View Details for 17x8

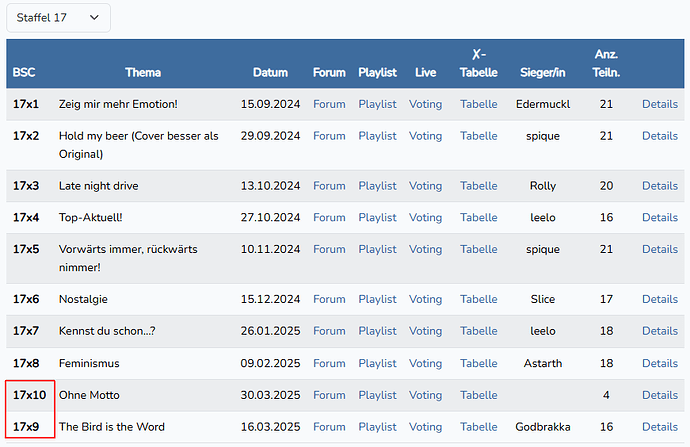point(660,364)
